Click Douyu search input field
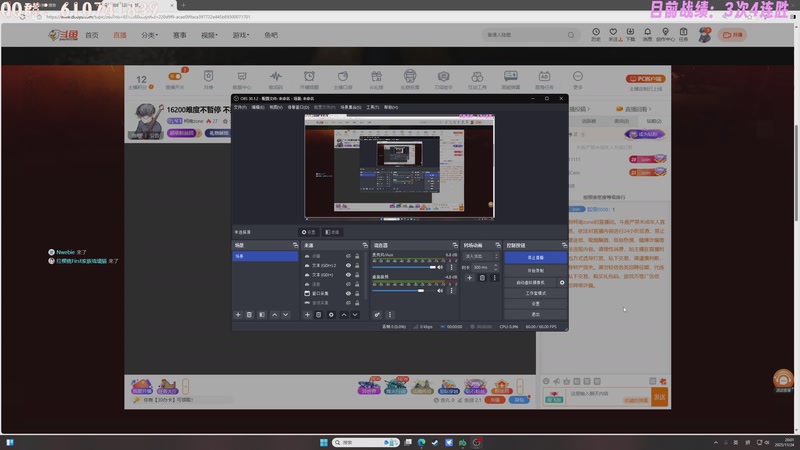The height and width of the screenshot is (450, 800). click(524, 35)
